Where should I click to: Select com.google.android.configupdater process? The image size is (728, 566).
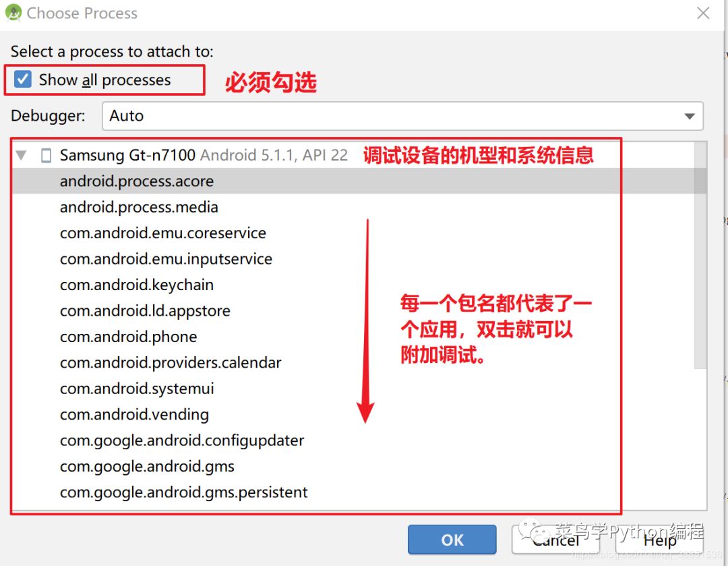pyautogui.click(x=353, y=441)
